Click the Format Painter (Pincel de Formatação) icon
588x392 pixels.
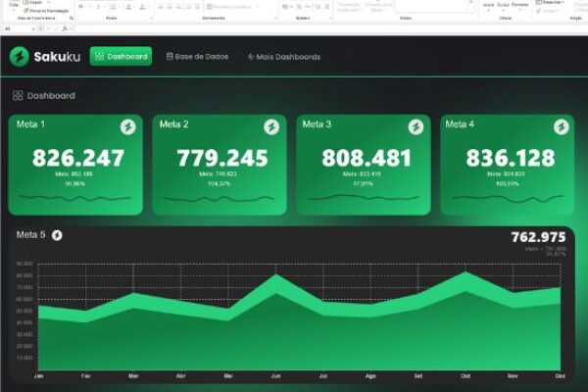coord(25,11)
